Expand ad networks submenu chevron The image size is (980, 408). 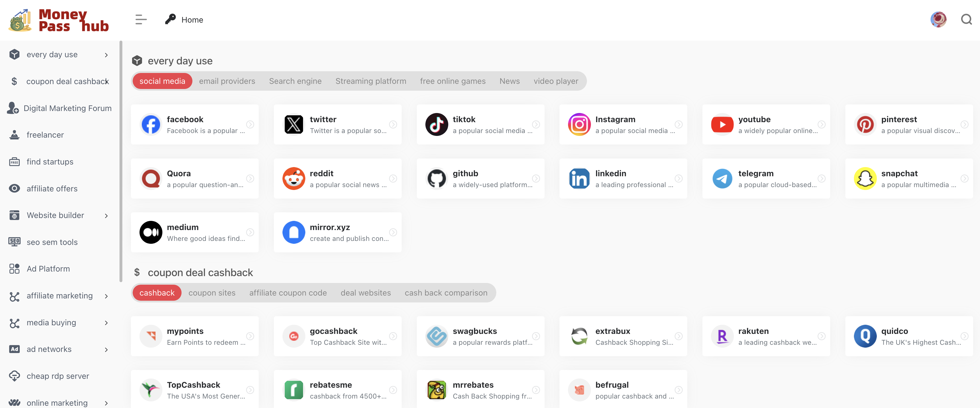click(106, 350)
